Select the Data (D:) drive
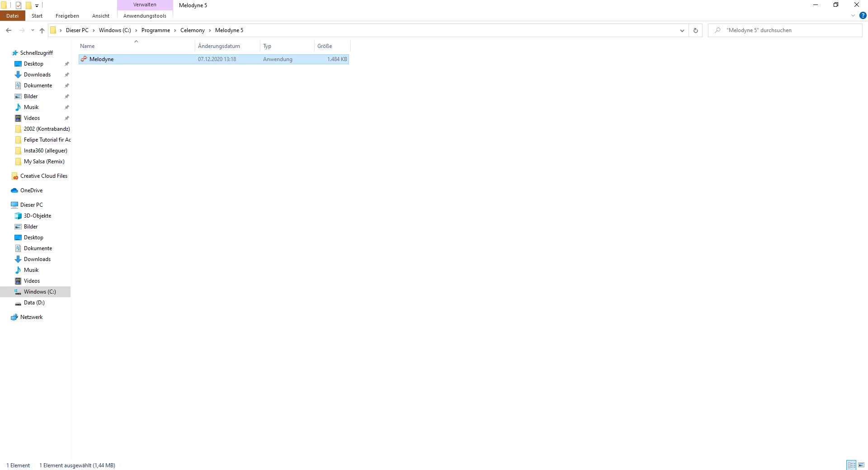This screenshot has width=868, height=470. tap(34, 303)
